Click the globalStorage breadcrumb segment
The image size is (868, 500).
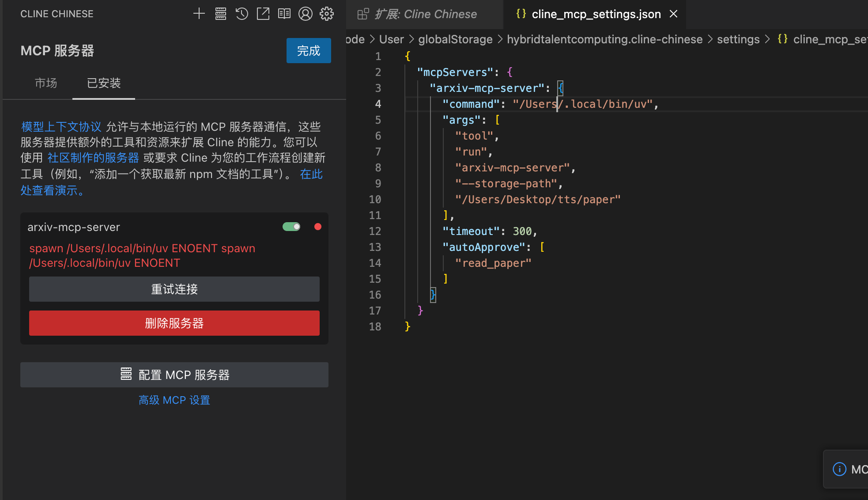(455, 39)
